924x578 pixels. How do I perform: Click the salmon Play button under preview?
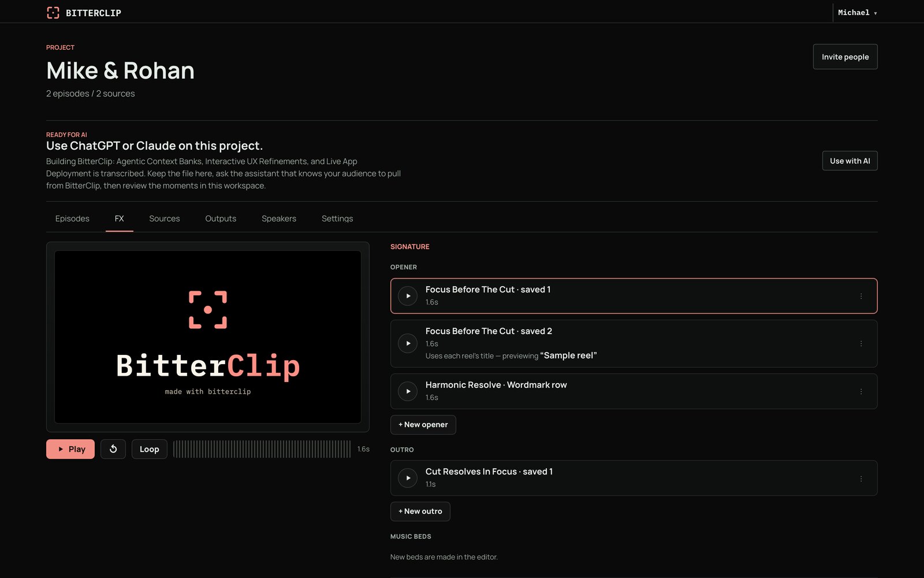coord(70,449)
